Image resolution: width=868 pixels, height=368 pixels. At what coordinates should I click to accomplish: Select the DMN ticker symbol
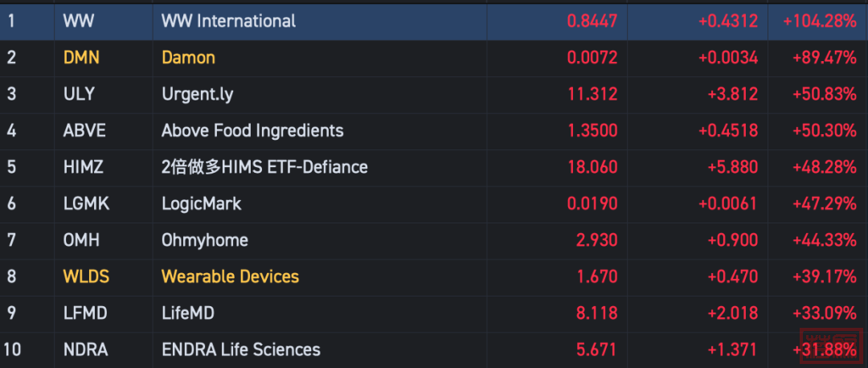[81, 58]
